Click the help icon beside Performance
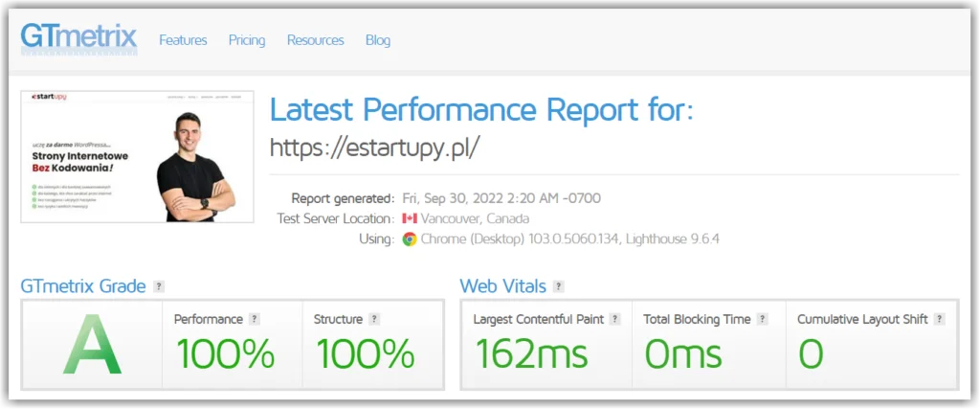980x409 pixels. click(254, 319)
